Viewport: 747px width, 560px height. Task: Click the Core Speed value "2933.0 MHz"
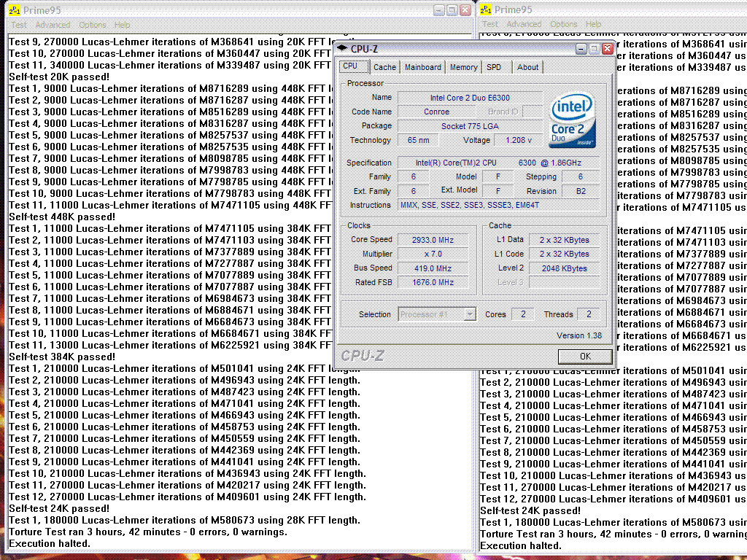pos(433,240)
